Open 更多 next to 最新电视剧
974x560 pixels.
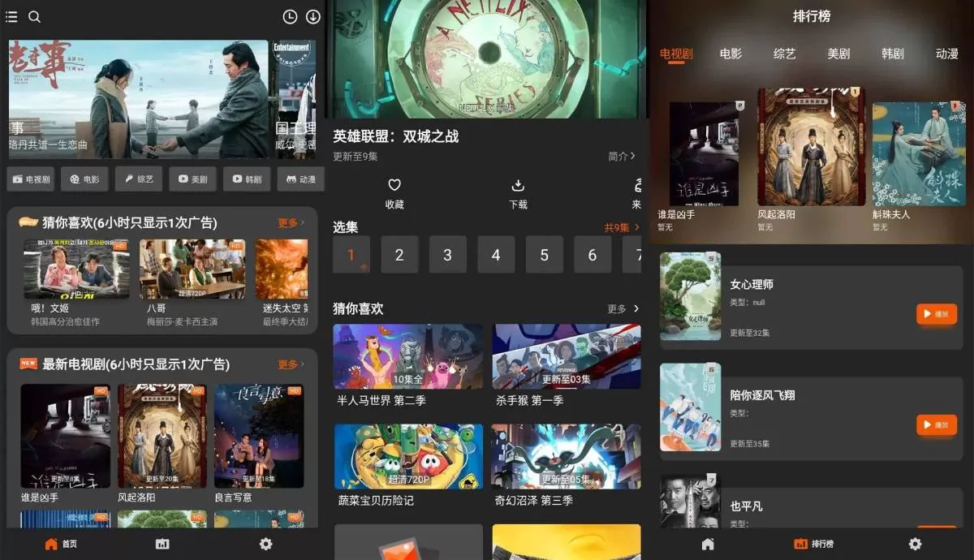290,364
